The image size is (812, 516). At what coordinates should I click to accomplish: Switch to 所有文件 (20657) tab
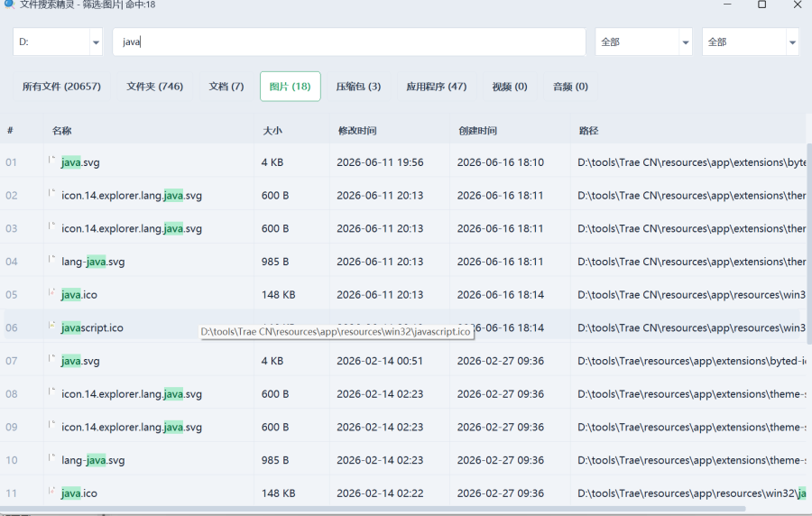point(61,87)
